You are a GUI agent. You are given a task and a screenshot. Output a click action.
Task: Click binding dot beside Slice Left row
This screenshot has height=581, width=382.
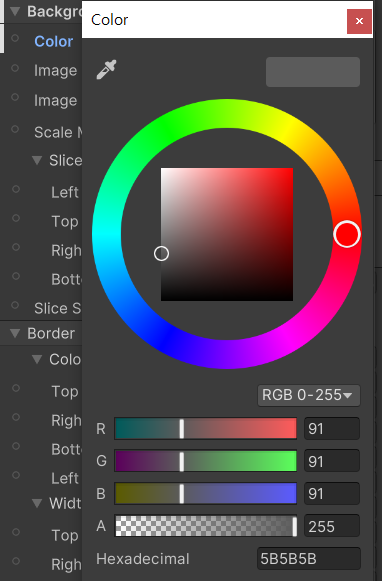pyautogui.click(x=16, y=189)
